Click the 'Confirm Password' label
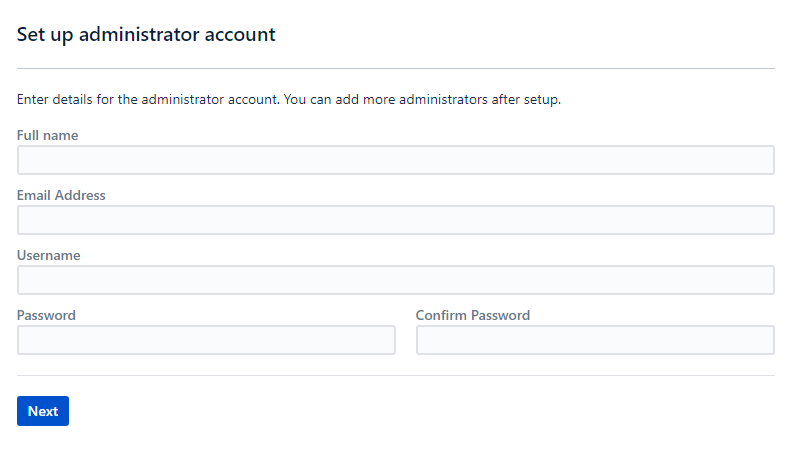Screen dimensions: 792x449 pos(473,315)
